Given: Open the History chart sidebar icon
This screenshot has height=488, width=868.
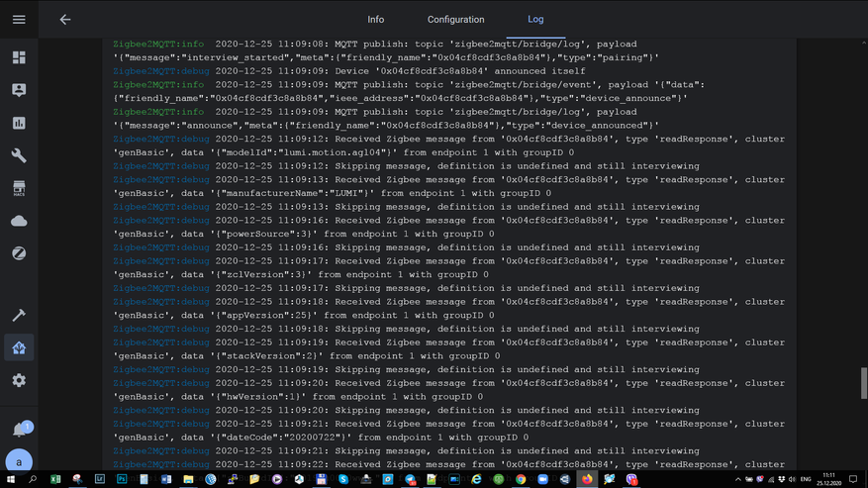Looking at the screenshot, I should (x=19, y=123).
